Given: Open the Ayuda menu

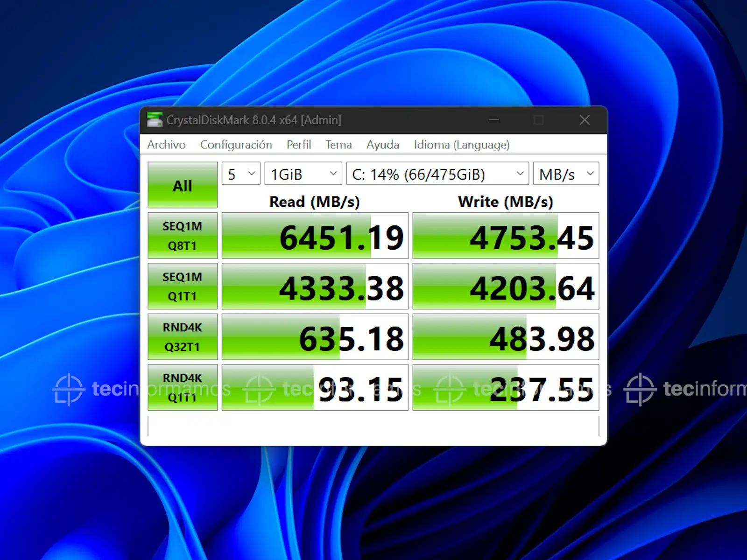Looking at the screenshot, I should tap(382, 145).
